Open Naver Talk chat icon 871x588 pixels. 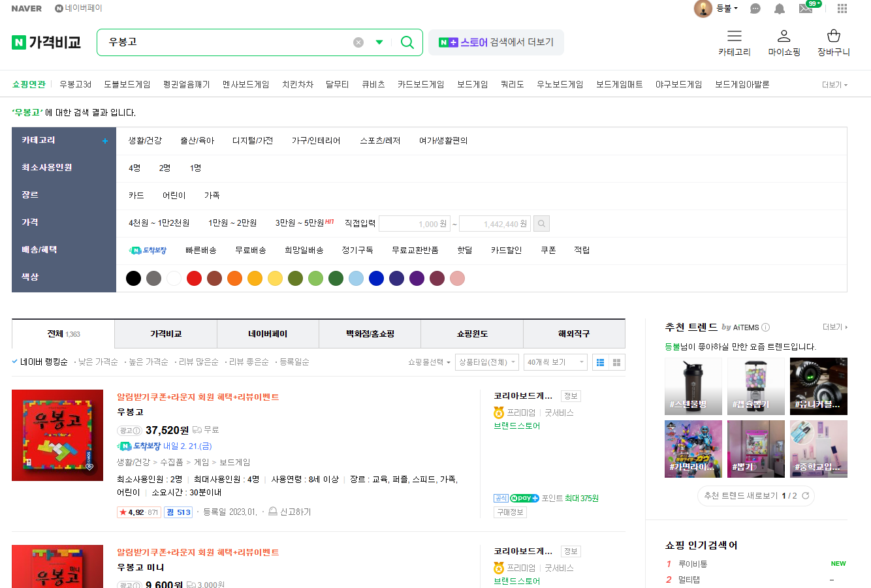click(755, 8)
